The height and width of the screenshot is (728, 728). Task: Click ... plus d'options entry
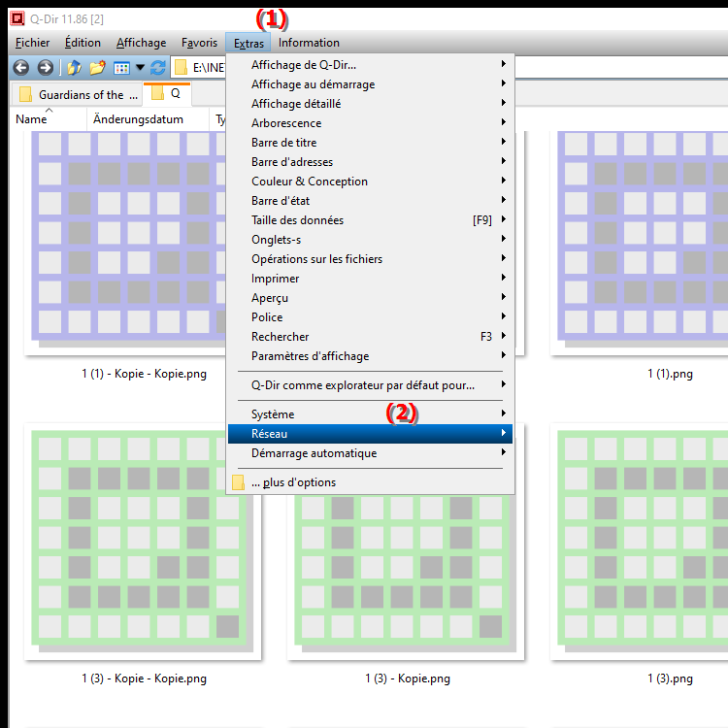pos(371,482)
